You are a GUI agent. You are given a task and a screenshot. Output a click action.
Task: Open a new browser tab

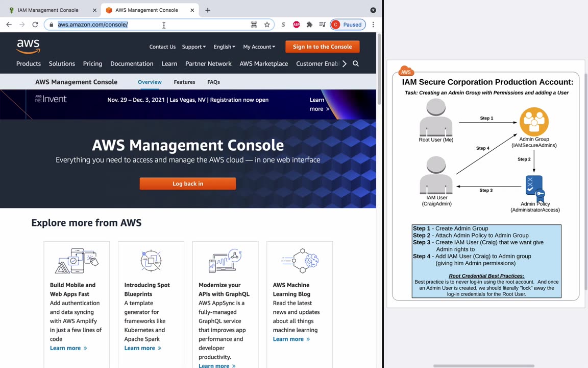pos(207,10)
